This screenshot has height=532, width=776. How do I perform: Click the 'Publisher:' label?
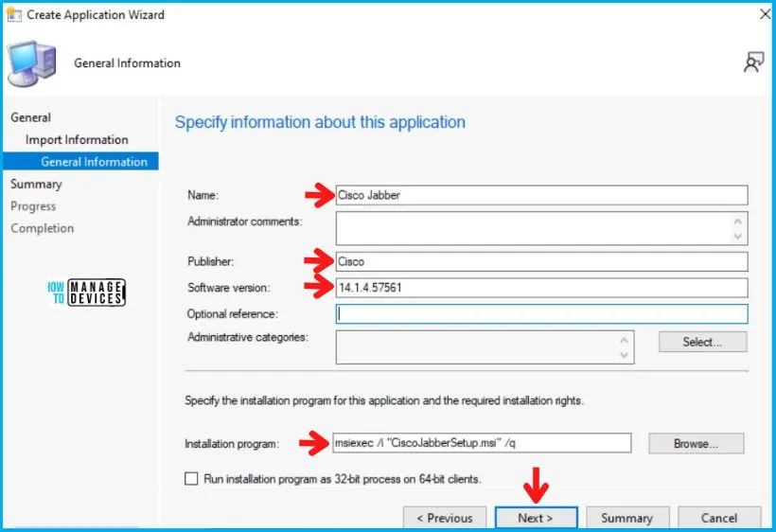[210, 261]
